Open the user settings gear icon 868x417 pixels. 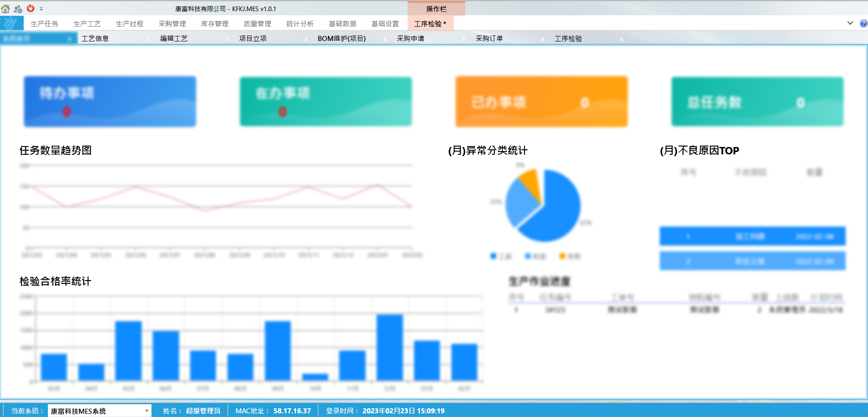pos(18,9)
